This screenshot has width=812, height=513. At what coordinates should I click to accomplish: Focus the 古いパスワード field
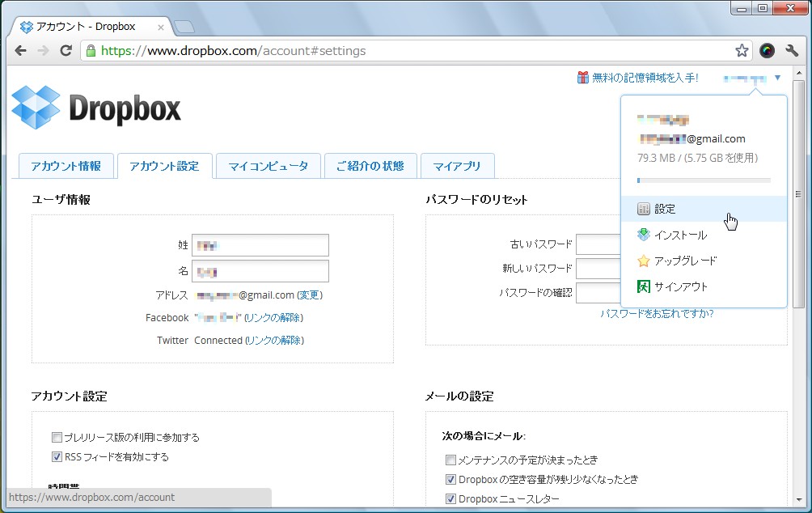(x=598, y=244)
